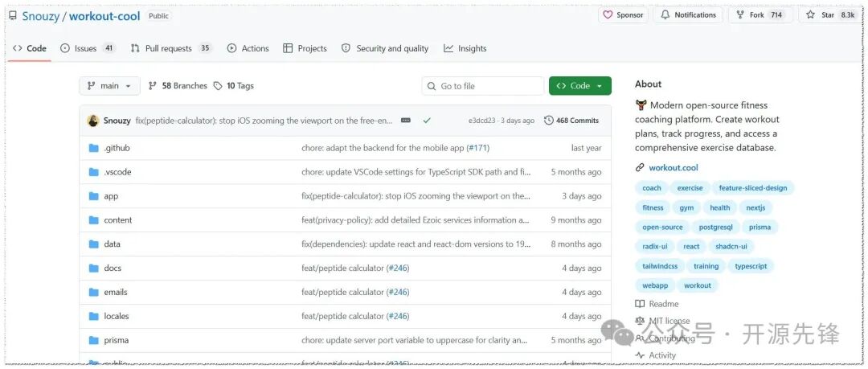Select the shadcn-ui topic tag
Image resolution: width=868 pixels, height=369 pixels.
731,247
